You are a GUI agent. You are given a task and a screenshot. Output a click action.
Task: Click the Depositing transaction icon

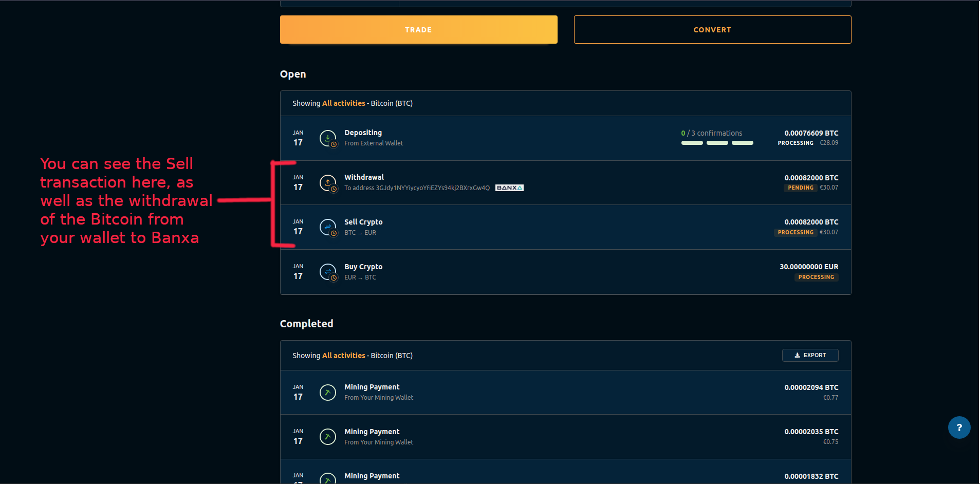pos(328,138)
